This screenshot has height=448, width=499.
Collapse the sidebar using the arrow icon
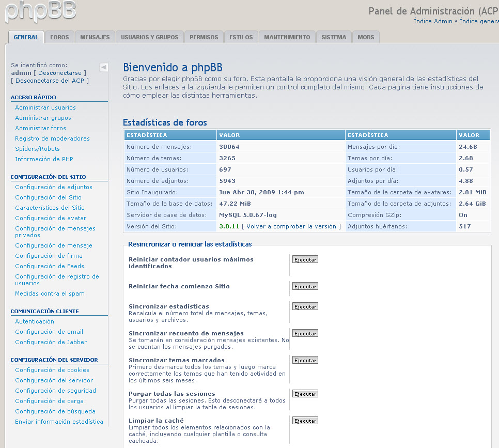click(104, 67)
